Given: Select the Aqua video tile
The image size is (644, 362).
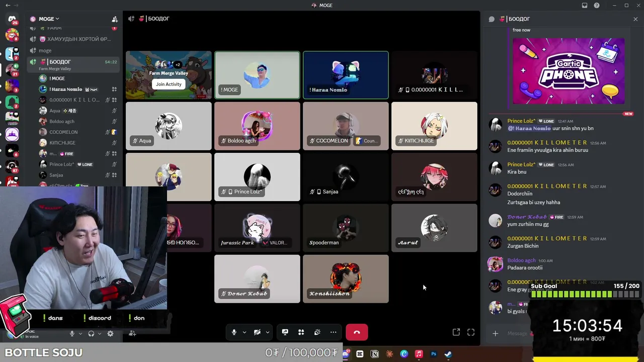Looking at the screenshot, I should coord(169,126).
